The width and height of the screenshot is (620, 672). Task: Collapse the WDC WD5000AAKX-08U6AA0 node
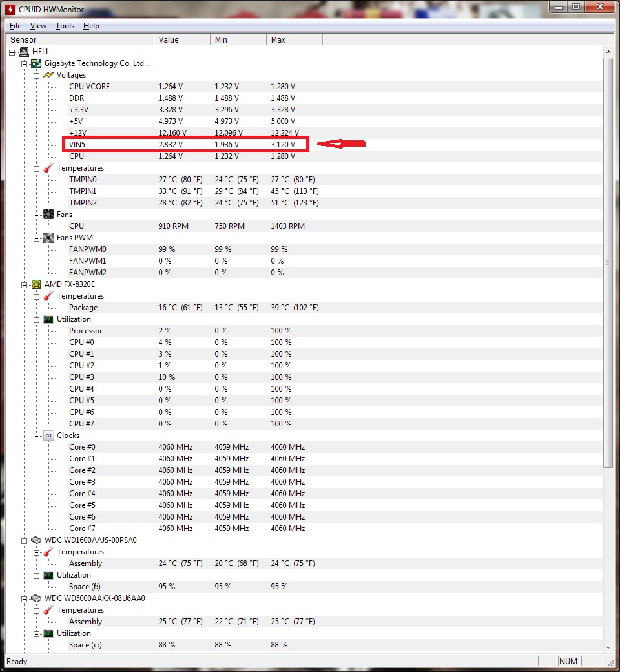point(25,599)
